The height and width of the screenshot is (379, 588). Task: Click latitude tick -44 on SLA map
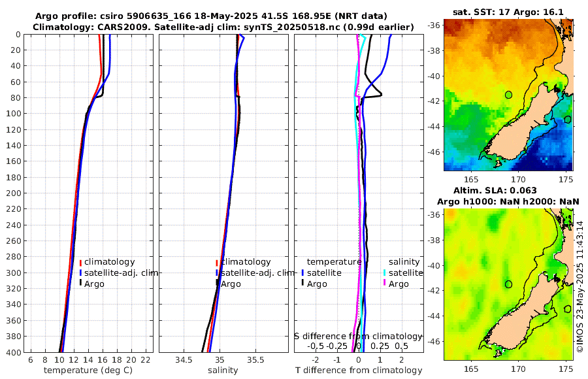coord(434,316)
